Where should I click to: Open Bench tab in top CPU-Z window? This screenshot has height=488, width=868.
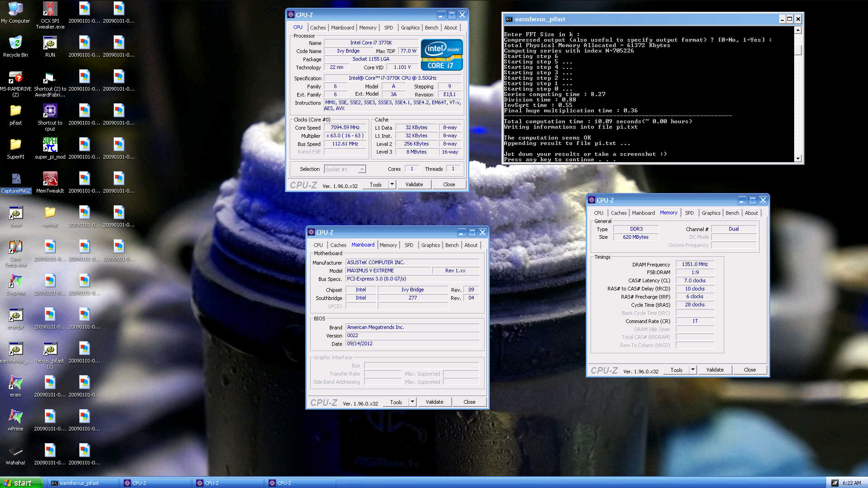coord(431,28)
